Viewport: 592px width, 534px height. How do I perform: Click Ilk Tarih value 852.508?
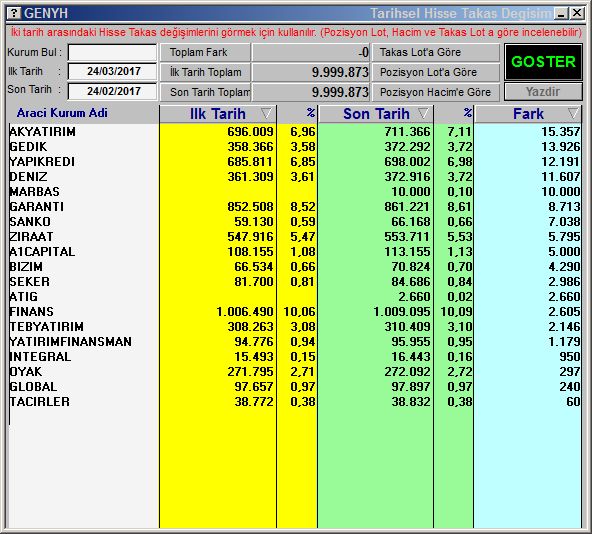(250, 207)
